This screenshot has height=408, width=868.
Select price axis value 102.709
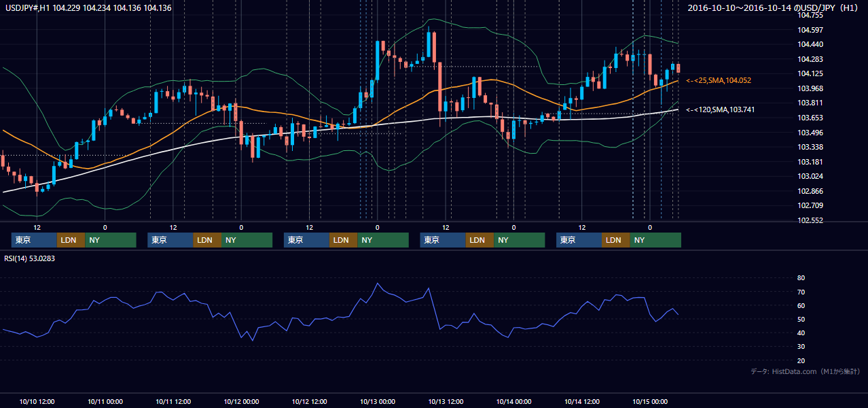pos(810,205)
